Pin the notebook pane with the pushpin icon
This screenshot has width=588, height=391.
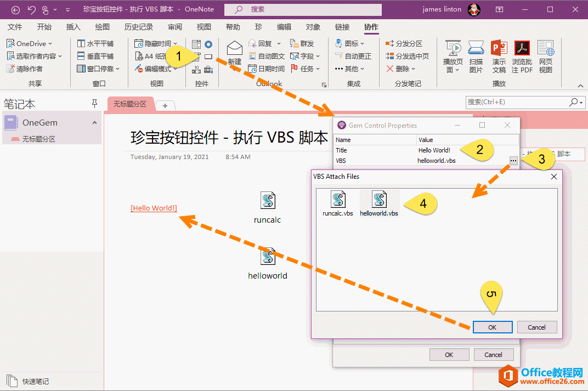coord(94,104)
